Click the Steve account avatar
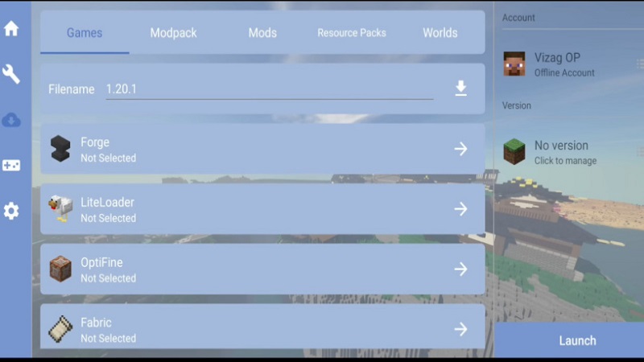Screen dimensions: 644x362 pyautogui.click(x=514, y=64)
